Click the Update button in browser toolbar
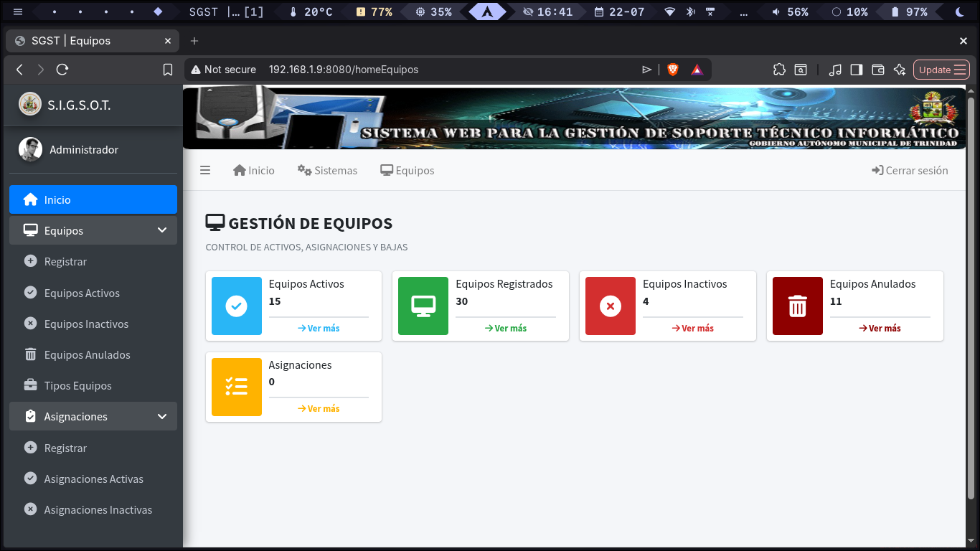Screen dimensions: 980x551 pos(941,70)
